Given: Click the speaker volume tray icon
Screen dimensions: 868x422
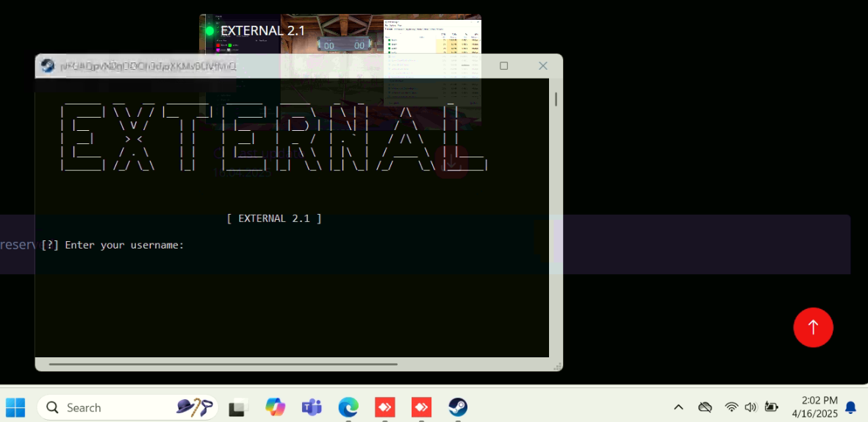Looking at the screenshot, I should point(750,407).
